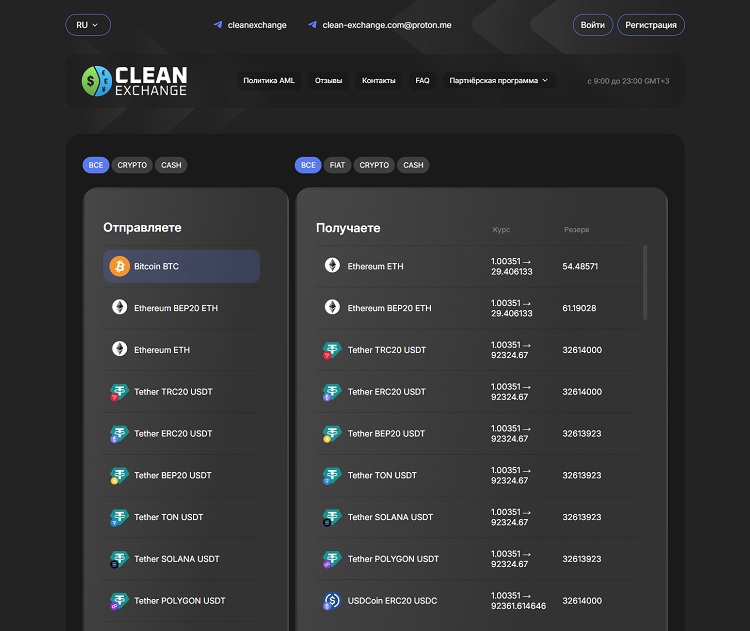Screen dimensions: 750x631
Task: Click the Регистрация button
Action: [651, 25]
